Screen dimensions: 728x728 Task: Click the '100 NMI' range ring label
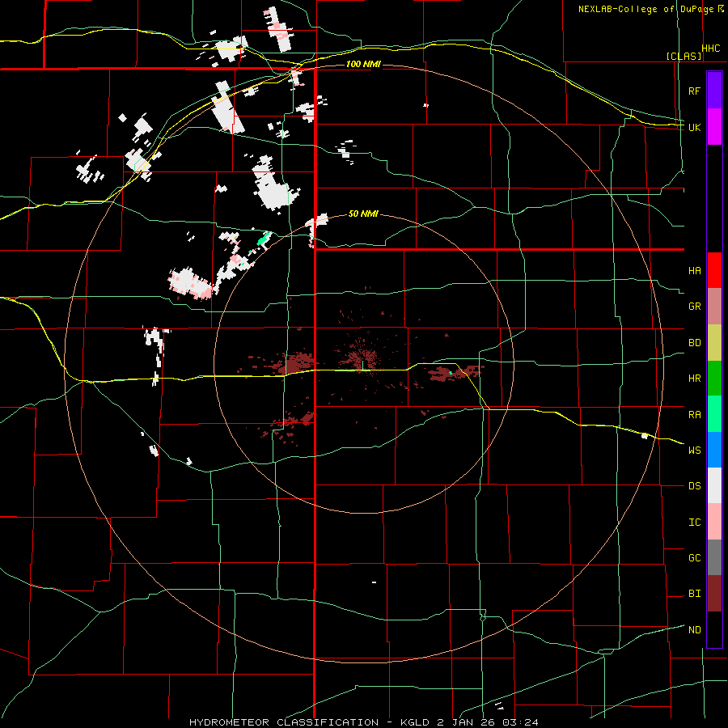pos(363,64)
